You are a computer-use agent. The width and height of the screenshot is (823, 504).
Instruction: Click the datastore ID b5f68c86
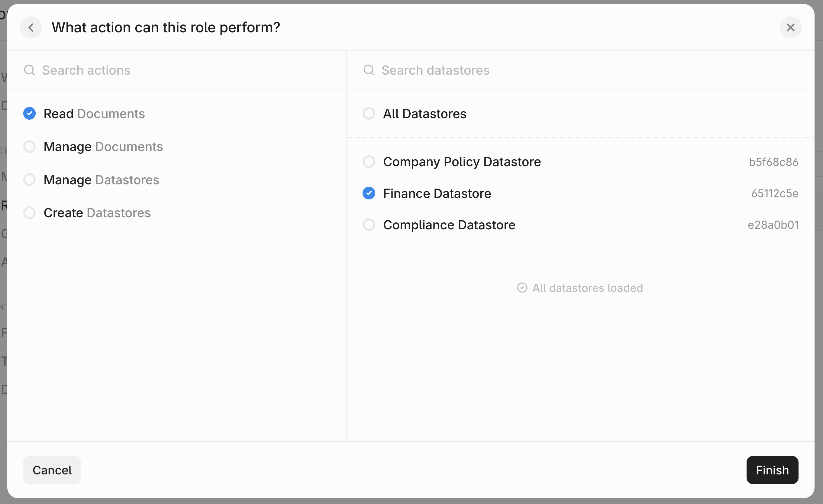[773, 162]
